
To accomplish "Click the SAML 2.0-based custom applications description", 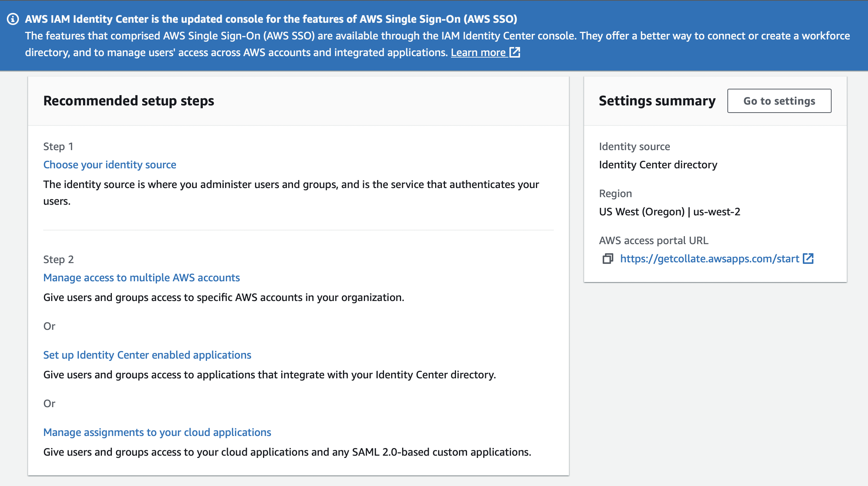I will (x=287, y=452).
